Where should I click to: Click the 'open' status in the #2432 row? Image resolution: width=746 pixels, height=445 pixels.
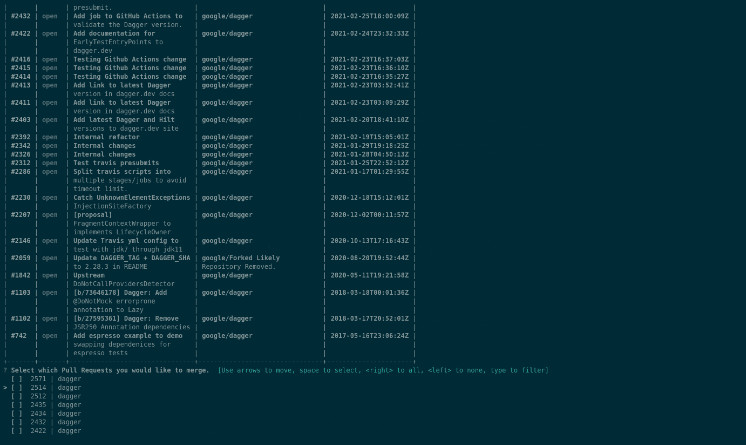click(49, 16)
